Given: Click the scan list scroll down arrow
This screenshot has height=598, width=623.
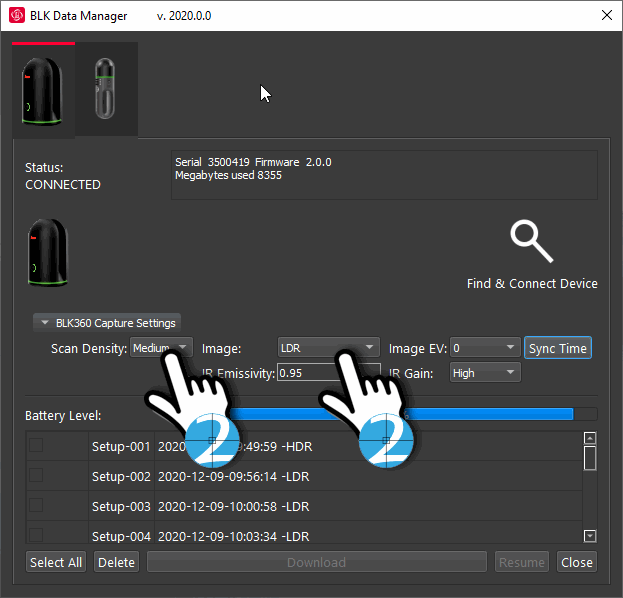Looking at the screenshot, I should [x=590, y=536].
